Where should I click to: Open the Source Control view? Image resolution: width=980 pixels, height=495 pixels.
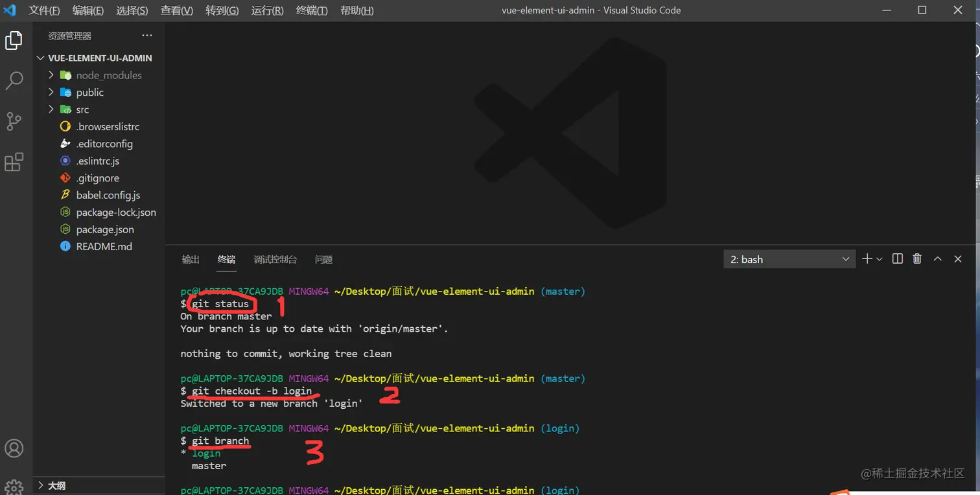(x=14, y=121)
